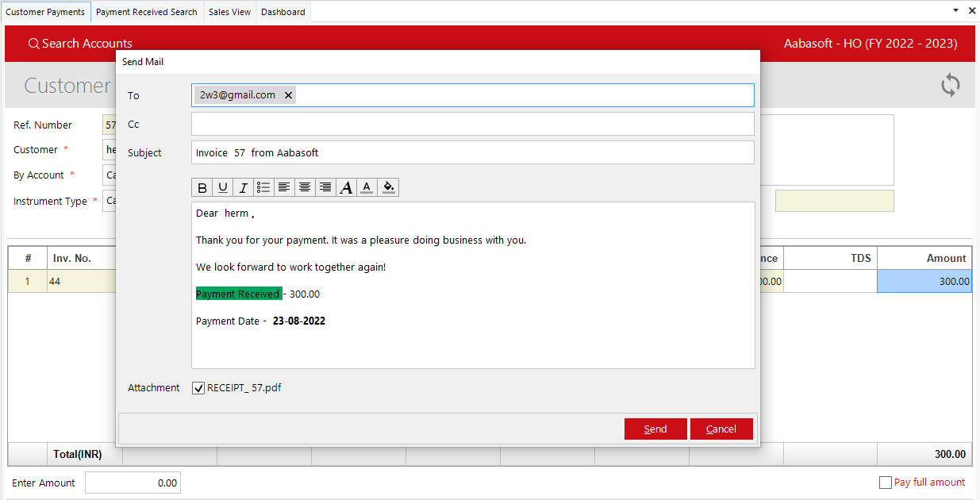The image size is (980, 500).
Task: Click the 300.00 amount cell in row 1
Action: (x=924, y=281)
